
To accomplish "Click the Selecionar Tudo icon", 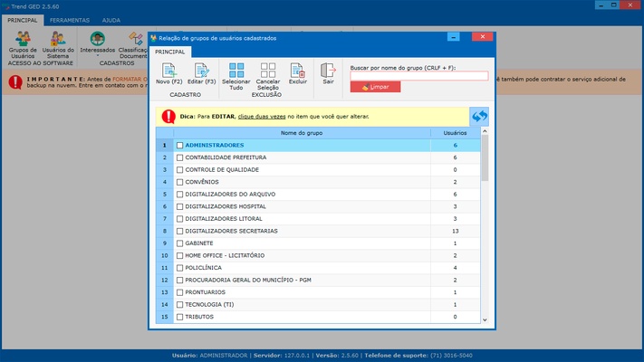I will click(235, 71).
